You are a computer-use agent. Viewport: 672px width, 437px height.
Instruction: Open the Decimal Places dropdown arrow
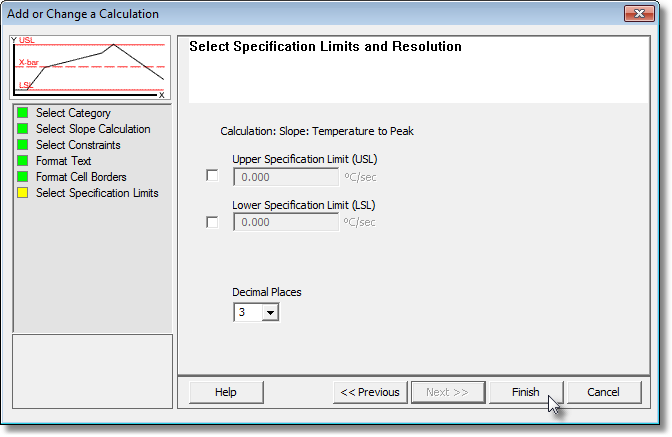(270, 312)
